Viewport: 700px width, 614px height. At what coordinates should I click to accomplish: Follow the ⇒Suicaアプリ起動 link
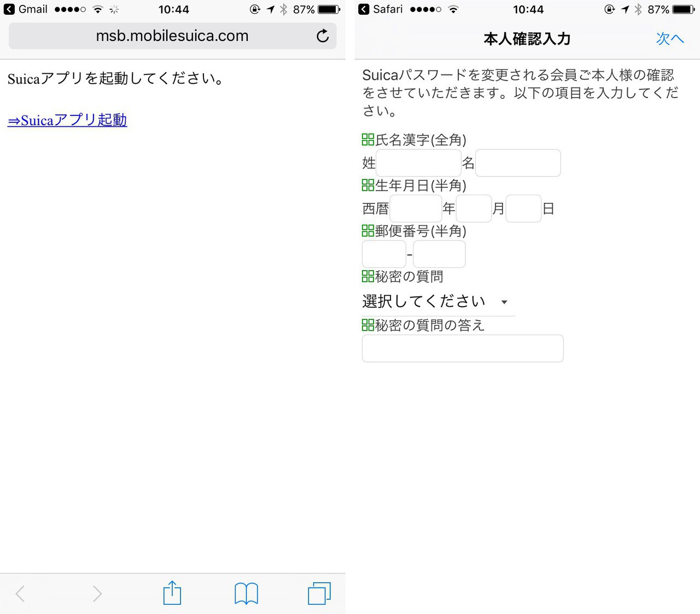pyautogui.click(x=67, y=120)
